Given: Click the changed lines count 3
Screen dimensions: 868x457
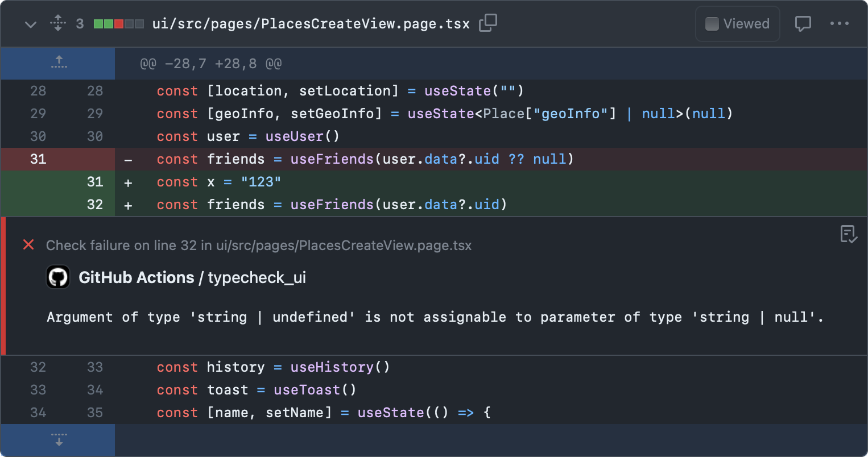Looking at the screenshot, I should 80,24.
